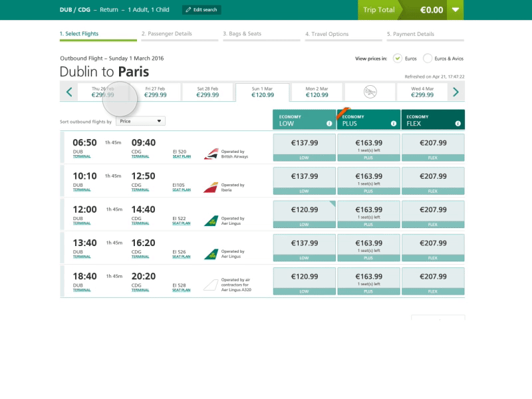Click British Airways tail logo

tap(211, 154)
